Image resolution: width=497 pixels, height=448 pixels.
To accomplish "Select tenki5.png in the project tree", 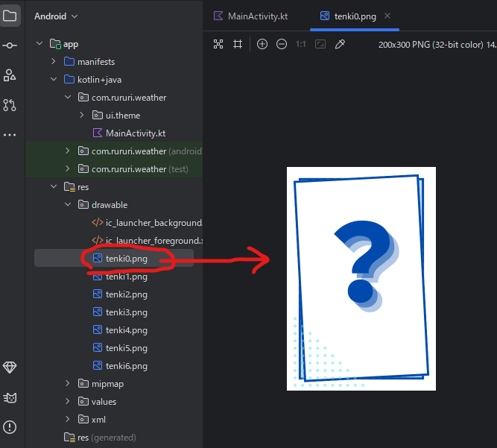I will click(120, 348).
